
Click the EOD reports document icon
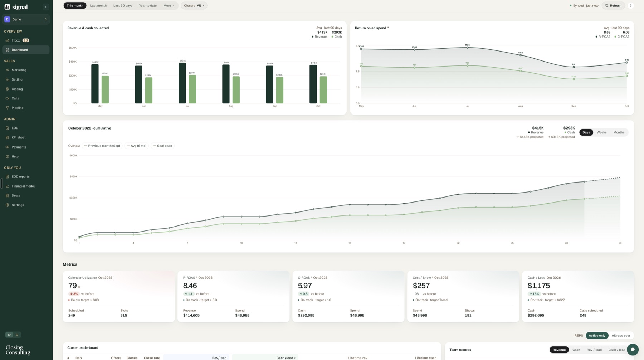point(7,177)
